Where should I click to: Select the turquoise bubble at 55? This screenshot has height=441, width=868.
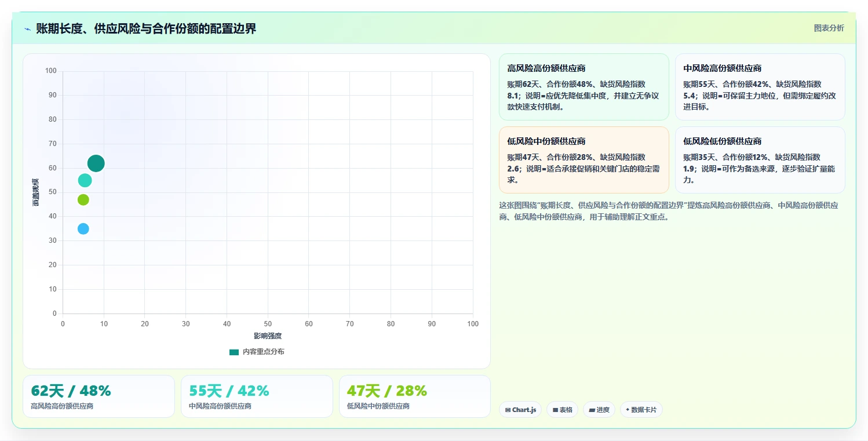pos(85,180)
